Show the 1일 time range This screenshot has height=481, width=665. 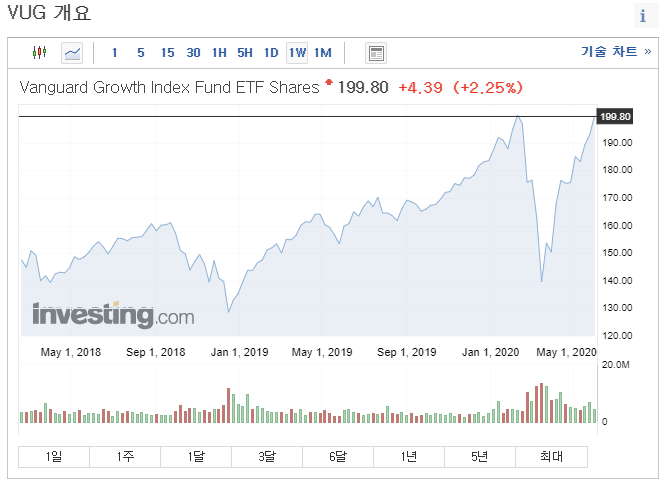click(54, 457)
